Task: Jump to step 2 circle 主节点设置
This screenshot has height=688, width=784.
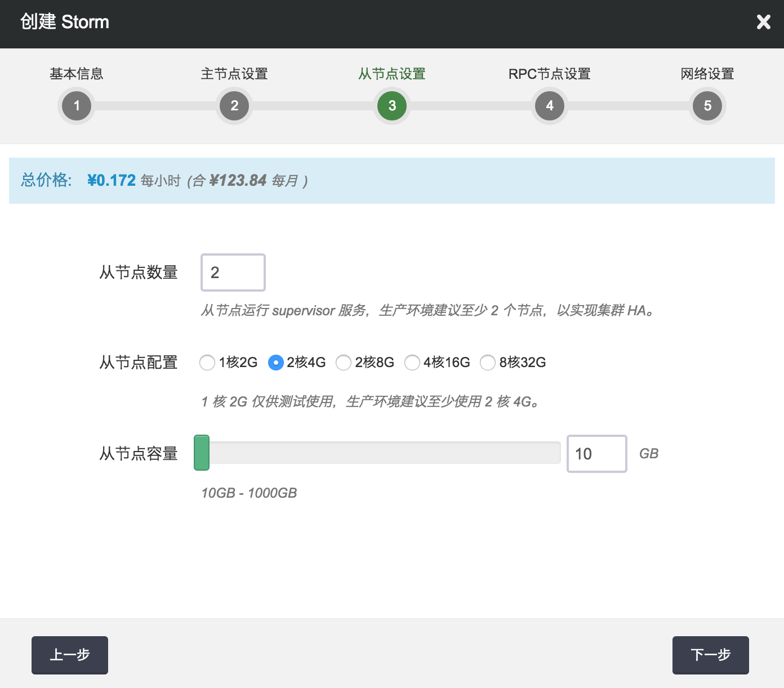Action: pos(234,106)
